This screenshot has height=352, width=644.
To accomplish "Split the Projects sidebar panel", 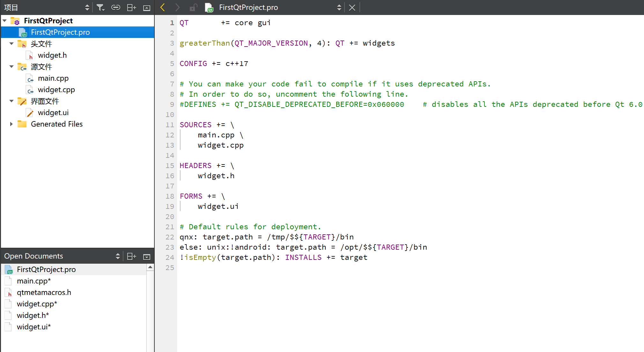I will 131,7.
